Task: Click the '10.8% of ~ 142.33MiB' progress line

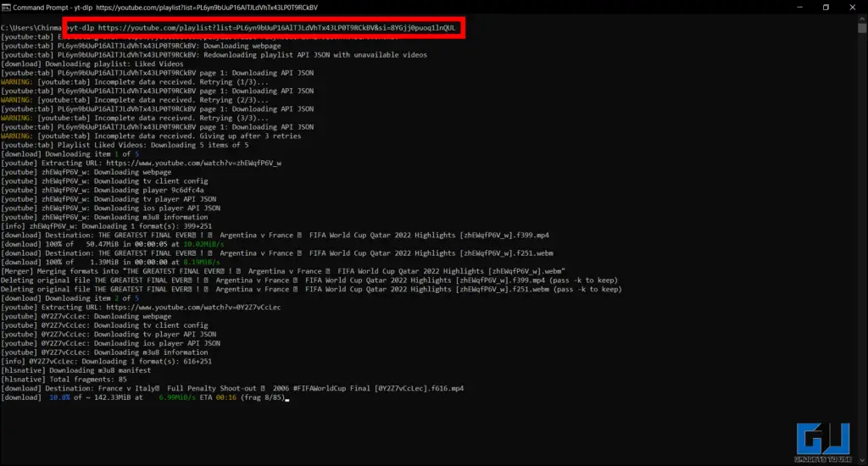Action: (x=143, y=397)
